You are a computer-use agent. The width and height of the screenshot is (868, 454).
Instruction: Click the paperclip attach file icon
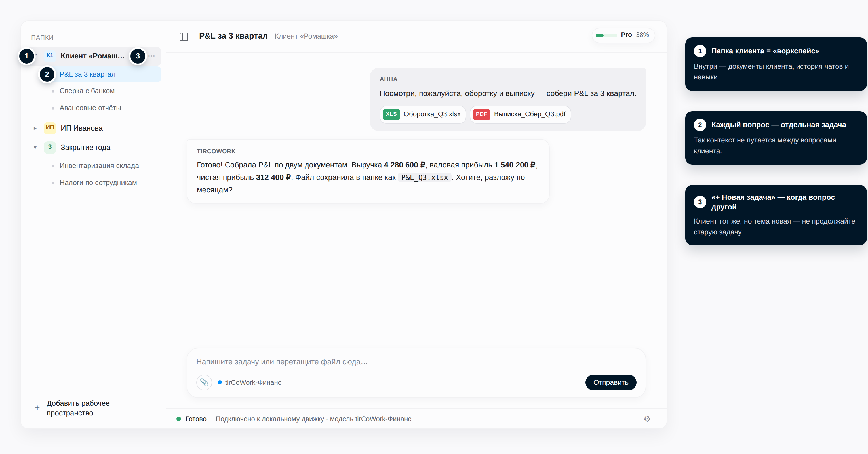click(x=204, y=382)
